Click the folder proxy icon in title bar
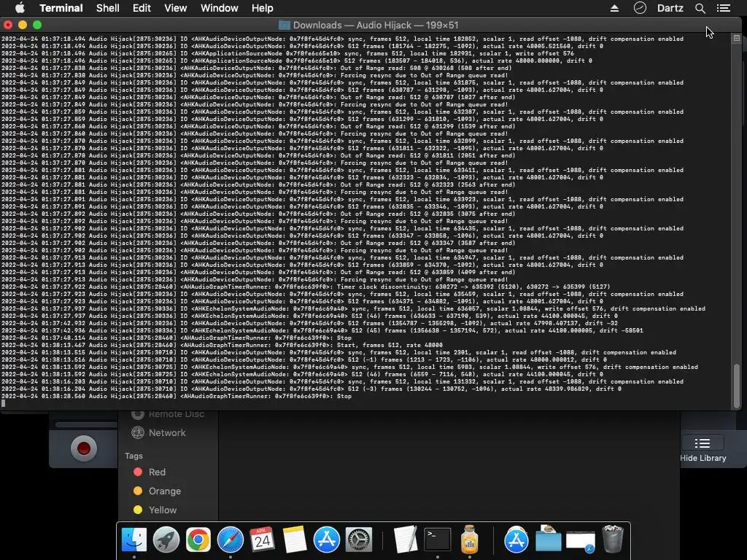Image resolution: width=747 pixels, height=560 pixels. tap(285, 26)
